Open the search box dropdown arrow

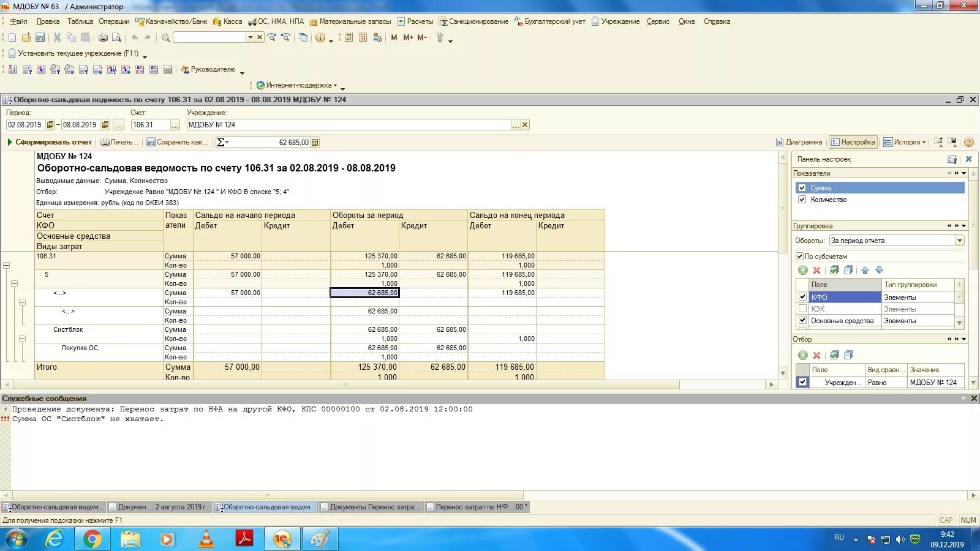coord(250,37)
